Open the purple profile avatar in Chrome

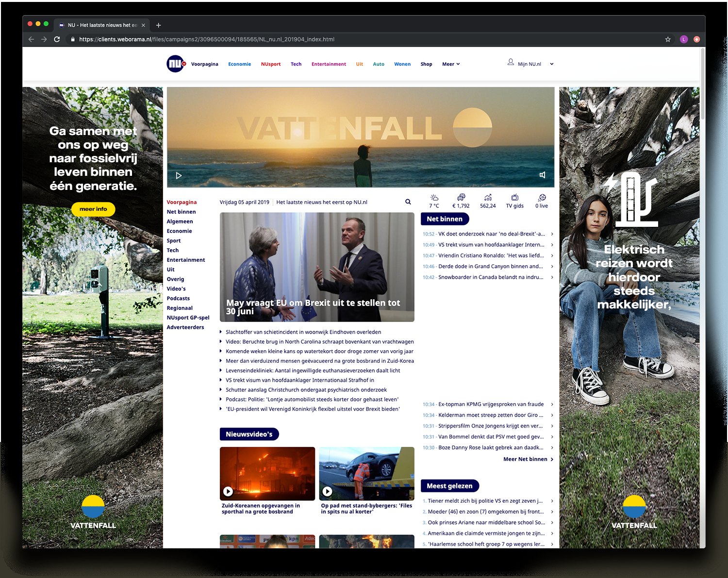[x=684, y=39]
